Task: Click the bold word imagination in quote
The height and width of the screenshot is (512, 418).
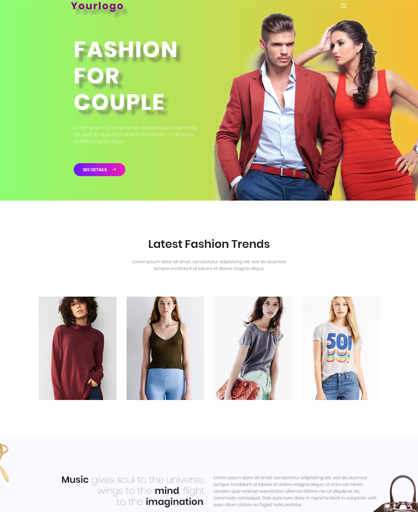Action: pos(174,502)
